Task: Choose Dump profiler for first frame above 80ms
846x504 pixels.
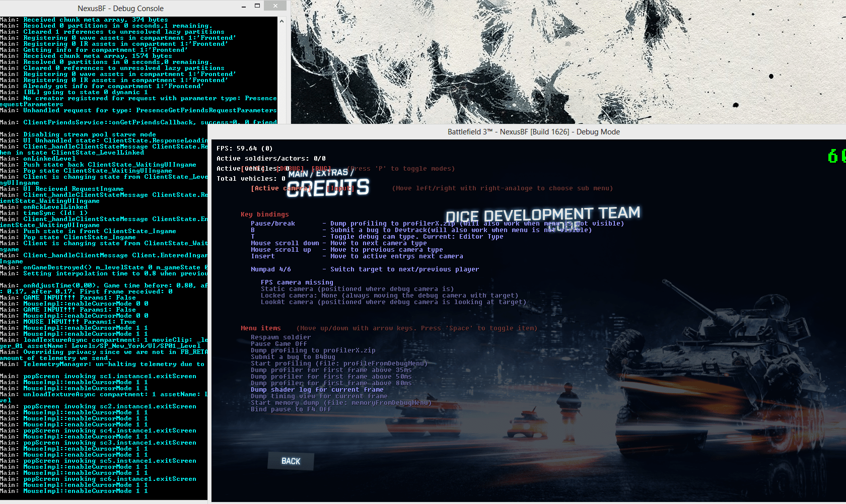Action: click(331, 383)
